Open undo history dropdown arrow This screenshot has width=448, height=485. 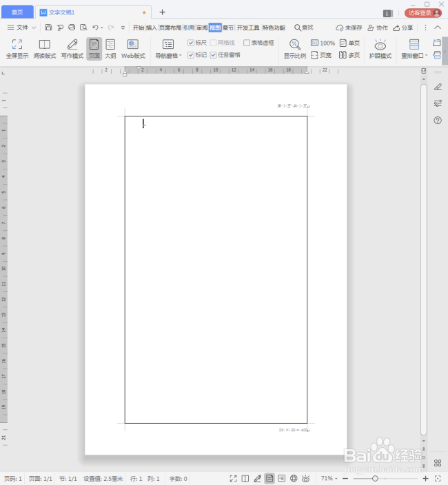tap(102, 28)
